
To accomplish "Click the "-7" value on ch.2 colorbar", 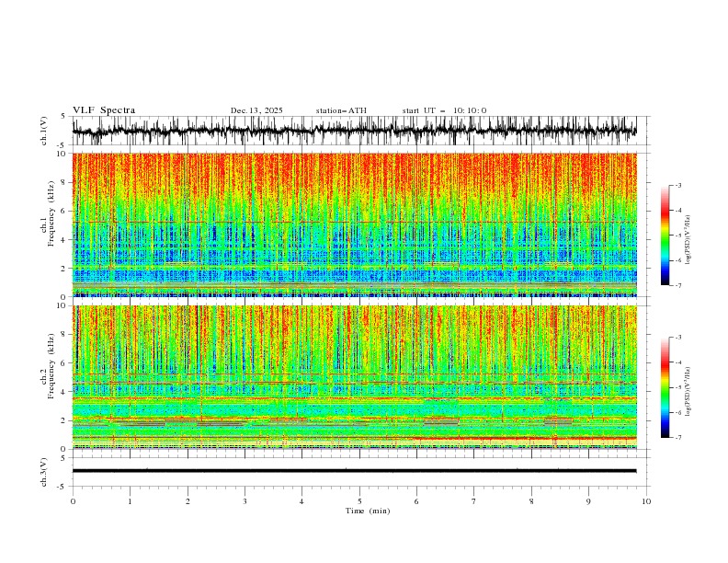I will pos(678,437).
